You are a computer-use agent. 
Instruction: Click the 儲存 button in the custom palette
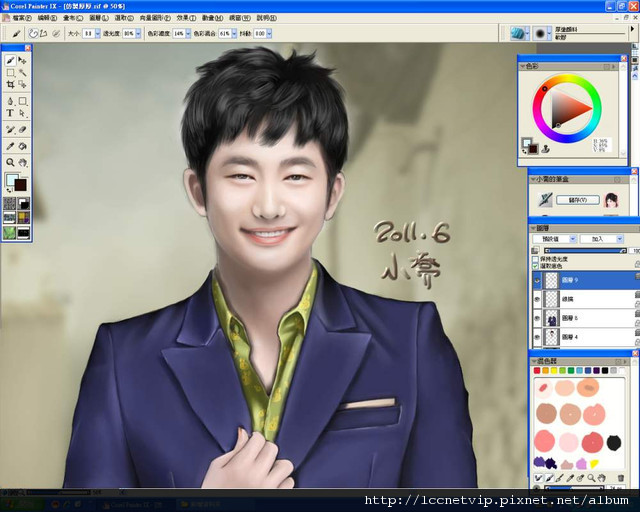pos(578,200)
